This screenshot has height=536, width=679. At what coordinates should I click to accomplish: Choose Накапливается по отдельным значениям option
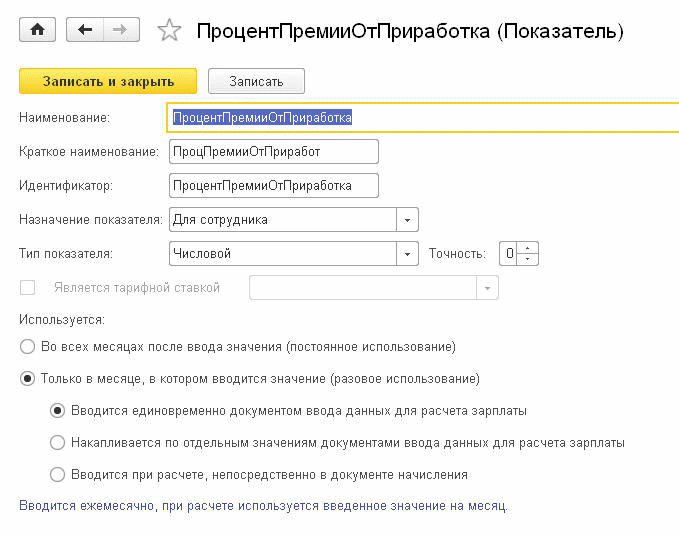[x=57, y=442]
